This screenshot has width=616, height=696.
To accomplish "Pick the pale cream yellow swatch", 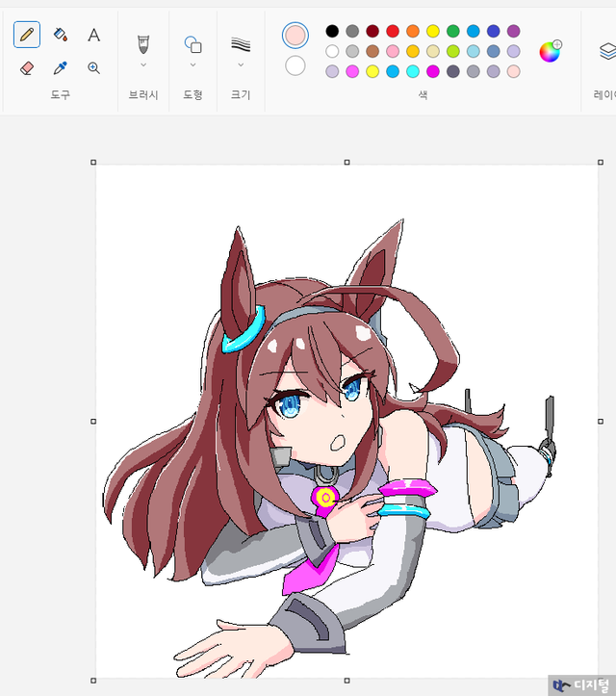I will pyautogui.click(x=433, y=51).
